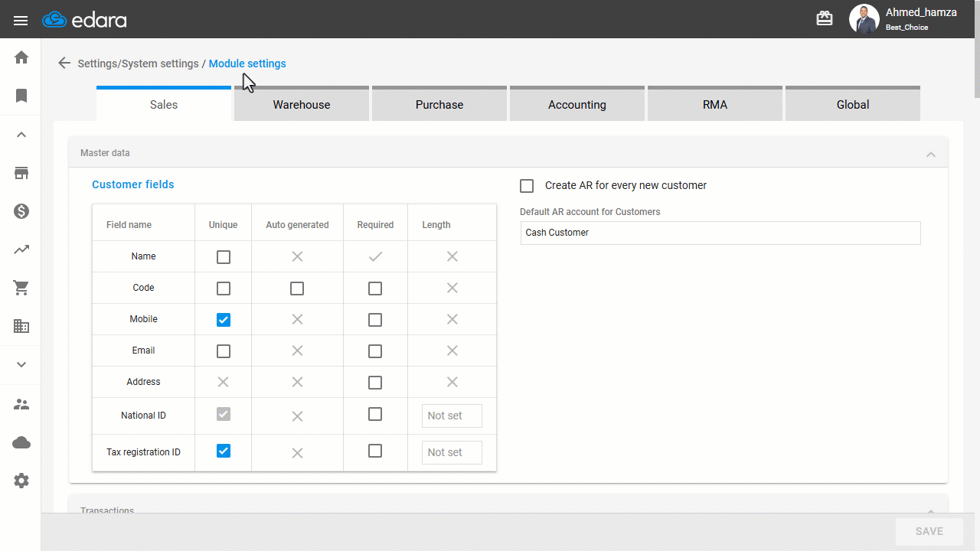Collapse the Master data panel
Viewport: 980px width, 551px height.
pos(931,154)
